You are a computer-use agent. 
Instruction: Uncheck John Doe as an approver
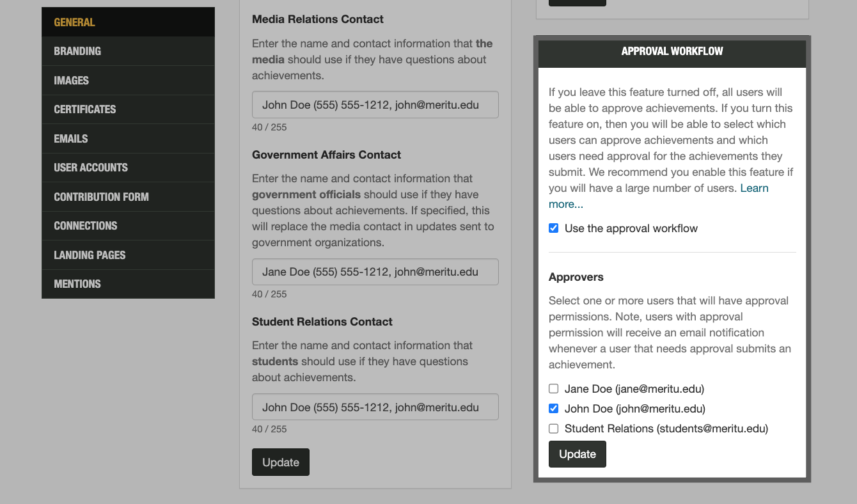pos(553,408)
